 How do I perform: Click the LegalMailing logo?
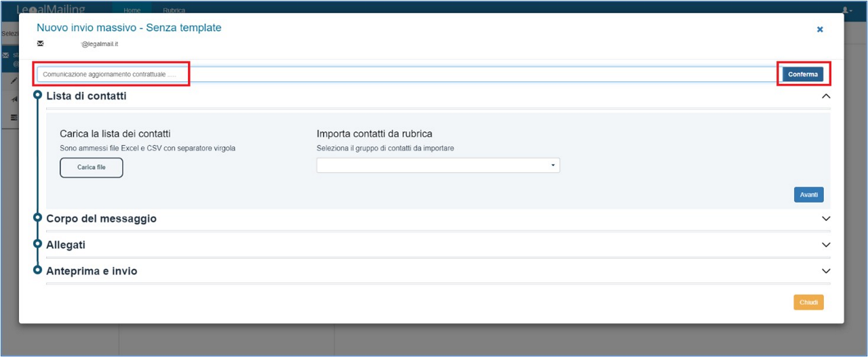51,9
